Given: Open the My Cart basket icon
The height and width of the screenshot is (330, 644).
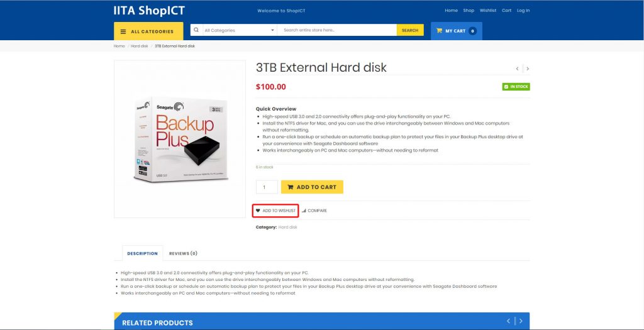Looking at the screenshot, I should (439, 31).
